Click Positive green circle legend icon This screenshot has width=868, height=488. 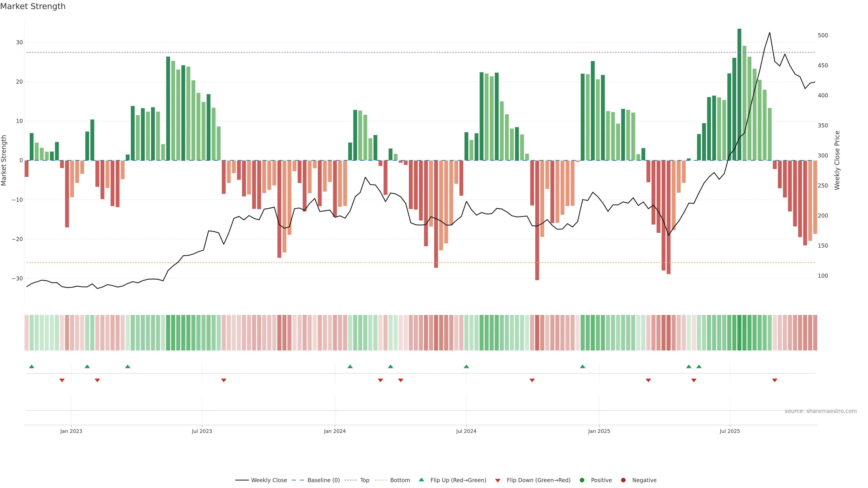coord(582,480)
